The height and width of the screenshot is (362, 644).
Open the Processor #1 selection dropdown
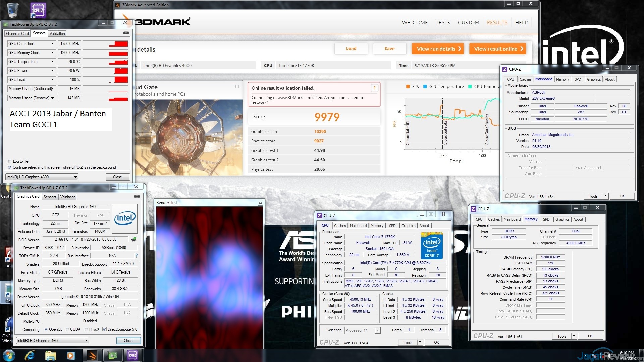[x=378, y=330]
